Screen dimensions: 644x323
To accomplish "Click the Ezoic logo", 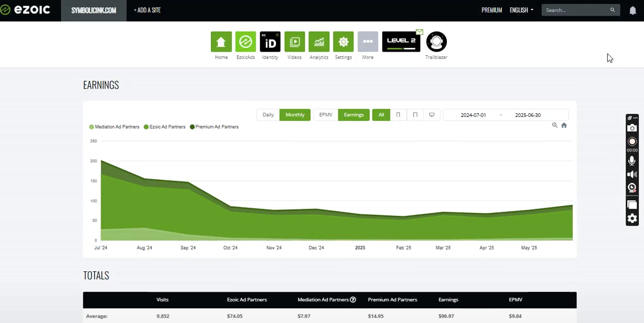I will pyautogui.click(x=25, y=10).
